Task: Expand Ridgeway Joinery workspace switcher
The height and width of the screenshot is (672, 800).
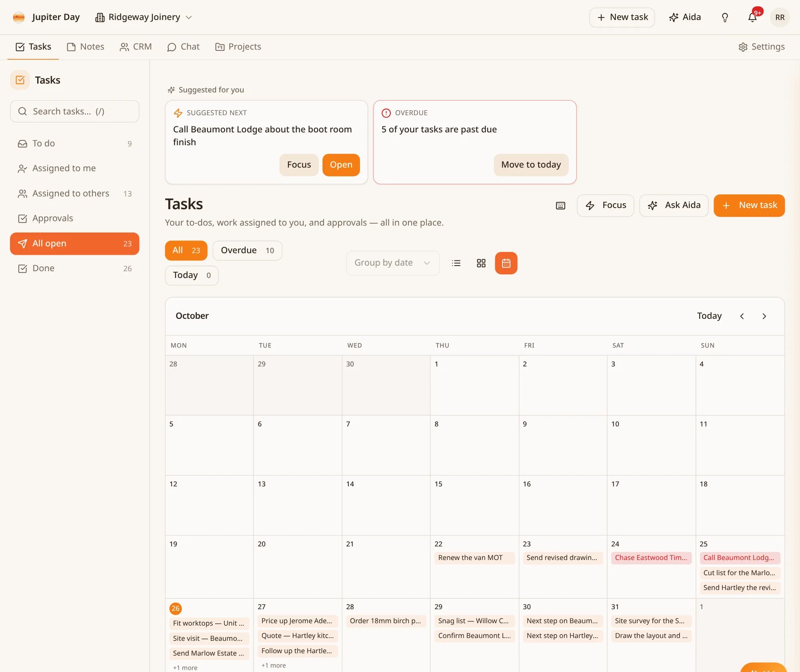Action: click(144, 17)
